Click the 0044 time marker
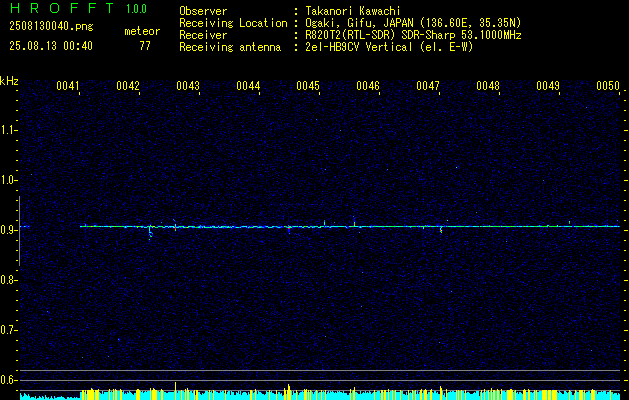Viewport: 629px width, 400px height. pos(248,85)
